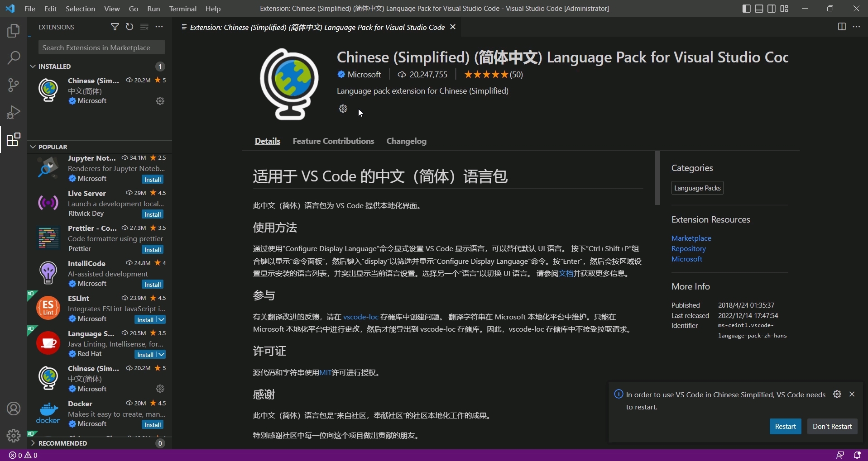Open the Run and Debug view
The width and height of the screenshot is (868, 461).
[x=14, y=112]
